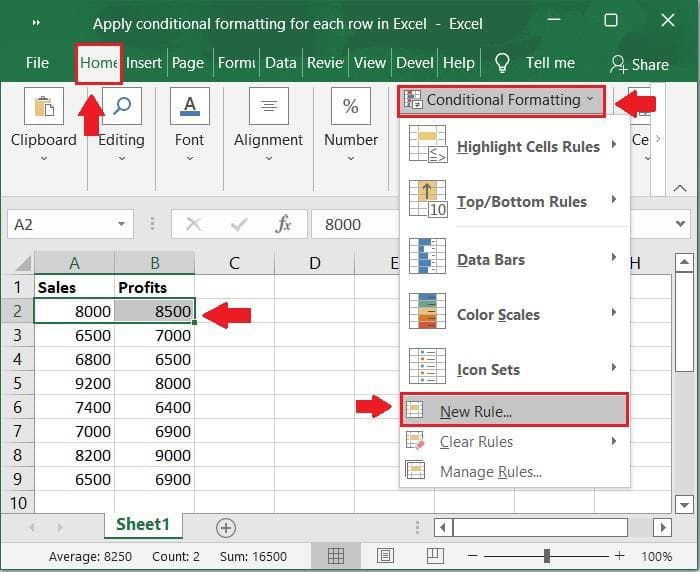
Task: Click the Share button
Action: 639,65
